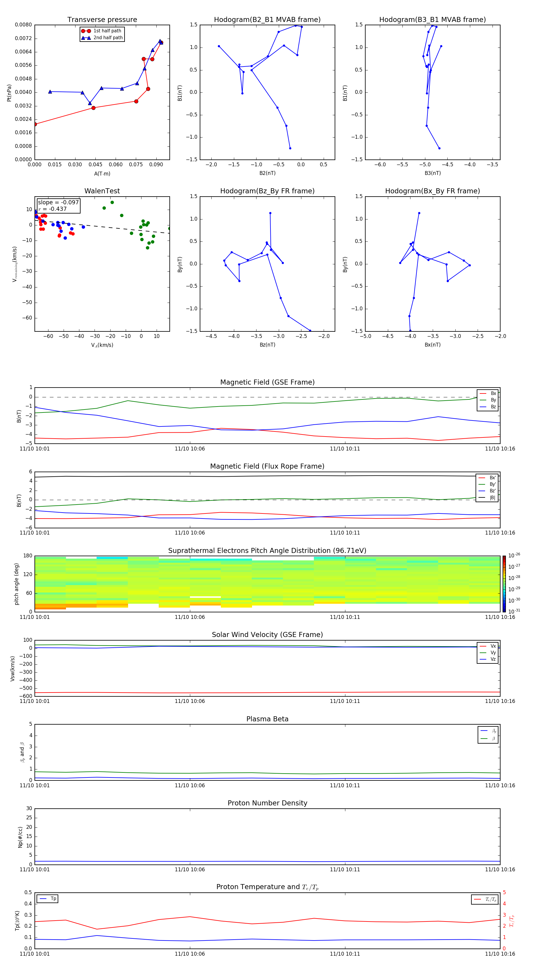Click Vx legend entry in solar wind plot
535x980 pixels.
coord(488,646)
